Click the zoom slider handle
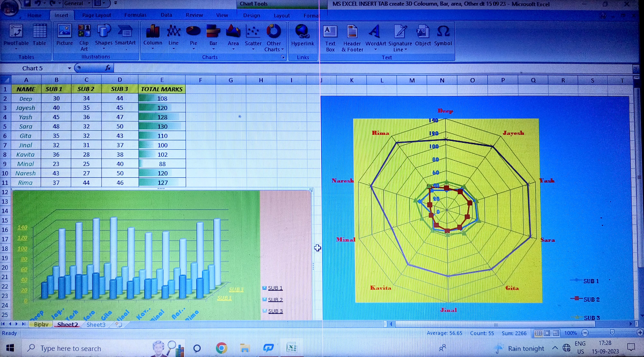644x357 pixels. click(612, 332)
